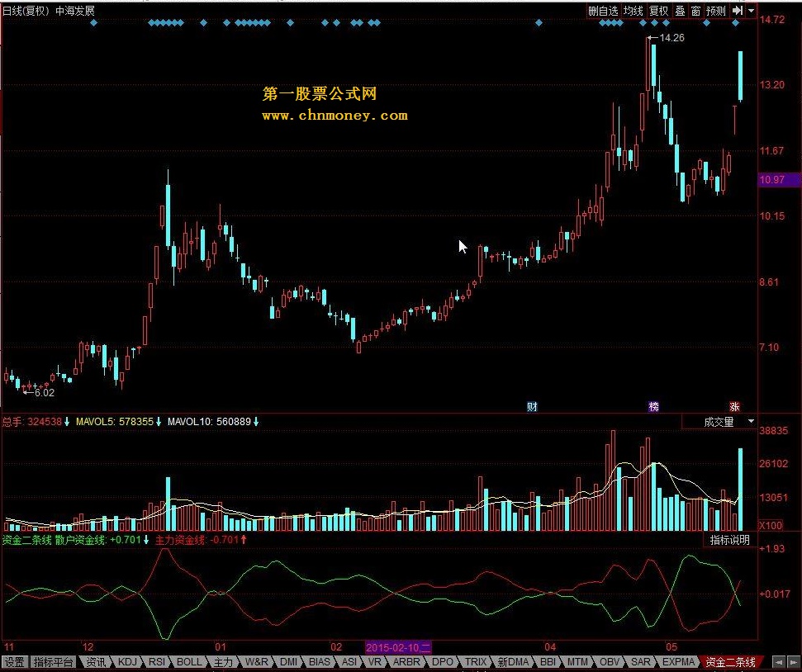Screen dimensions: 802x672
Task: Select the ARBR indicator tab
Action: point(406,662)
